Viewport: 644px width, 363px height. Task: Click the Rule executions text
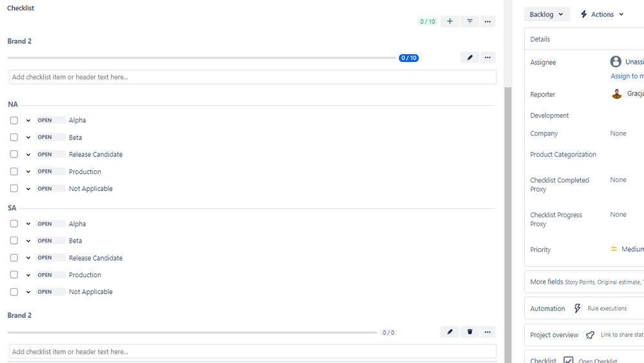click(x=607, y=308)
